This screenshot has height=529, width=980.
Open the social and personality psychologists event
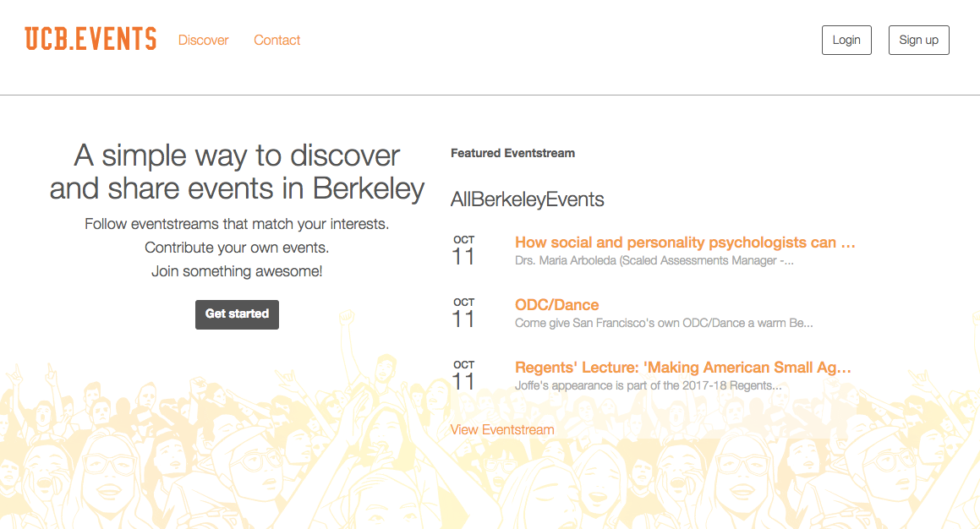pos(685,243)
